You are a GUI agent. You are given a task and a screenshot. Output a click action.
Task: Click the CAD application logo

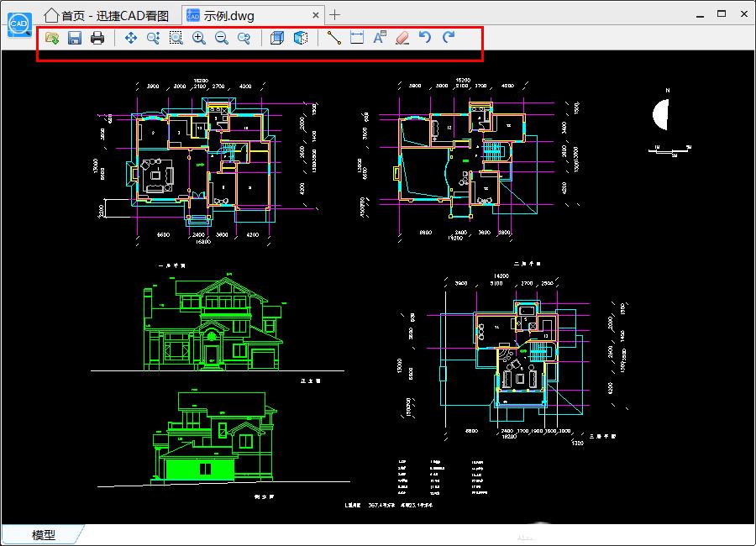click(x=19, y=24)
